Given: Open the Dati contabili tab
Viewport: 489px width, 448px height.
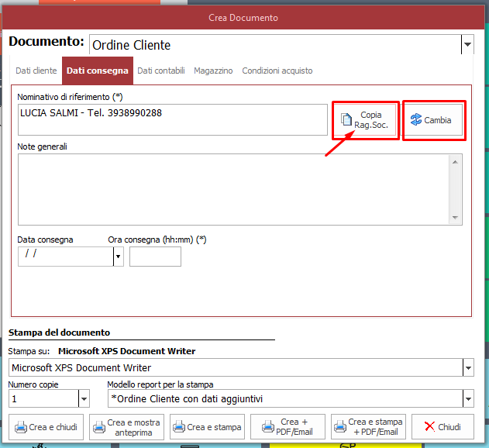Looking at the screenshot, I should coord(161,71).
